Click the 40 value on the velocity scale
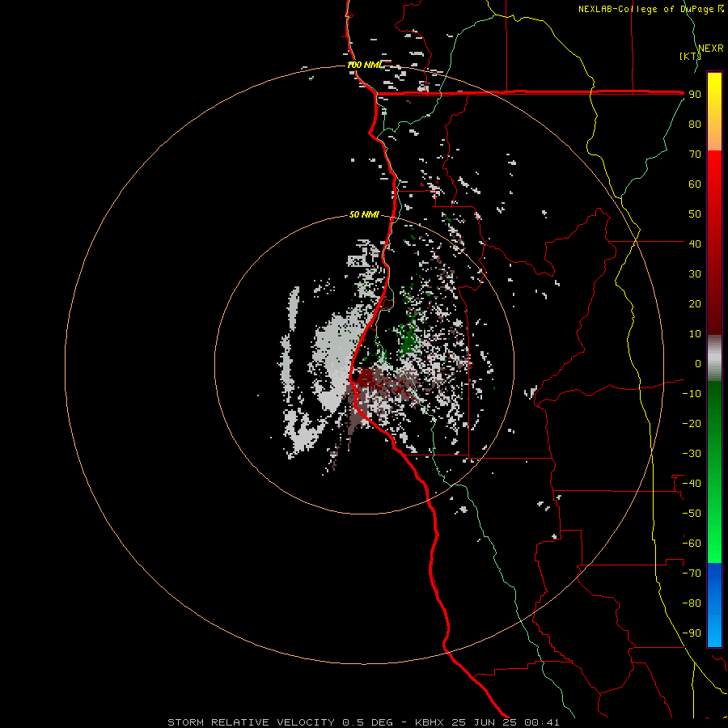The width and height of the screenshot is (728, 728). point(695,243)
